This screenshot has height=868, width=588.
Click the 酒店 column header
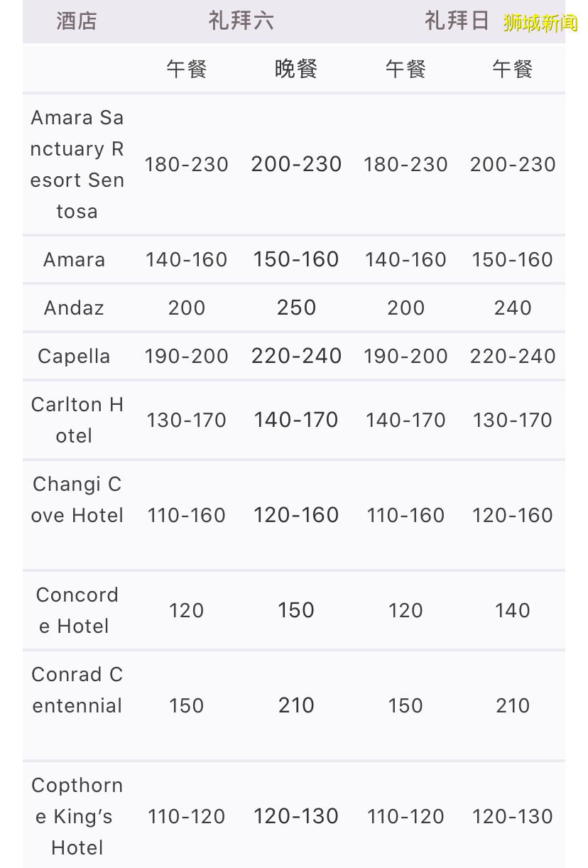click(76, 21)
